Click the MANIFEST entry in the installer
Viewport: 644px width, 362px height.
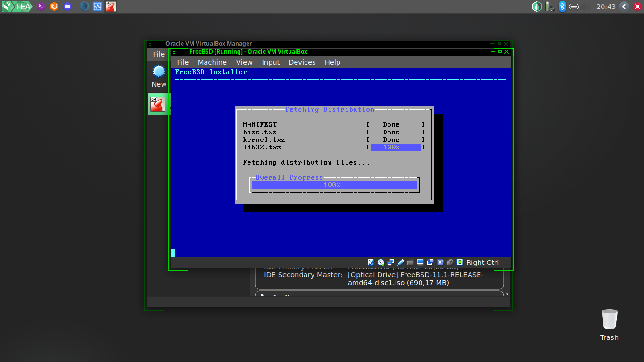(x=260, y=125)
